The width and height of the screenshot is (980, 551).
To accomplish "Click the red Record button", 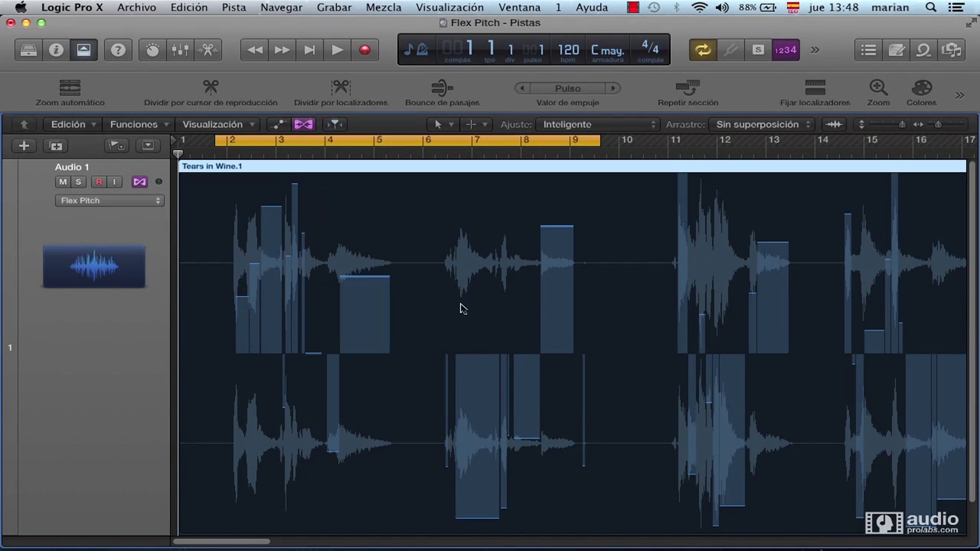I will [x=365, y=50].
